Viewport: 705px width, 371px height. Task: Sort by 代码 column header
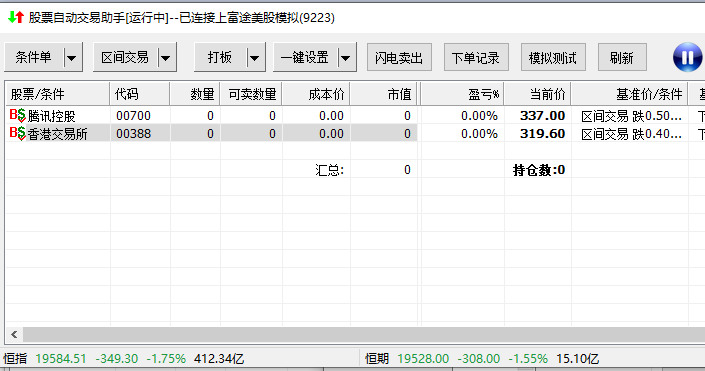pos(139,94)
